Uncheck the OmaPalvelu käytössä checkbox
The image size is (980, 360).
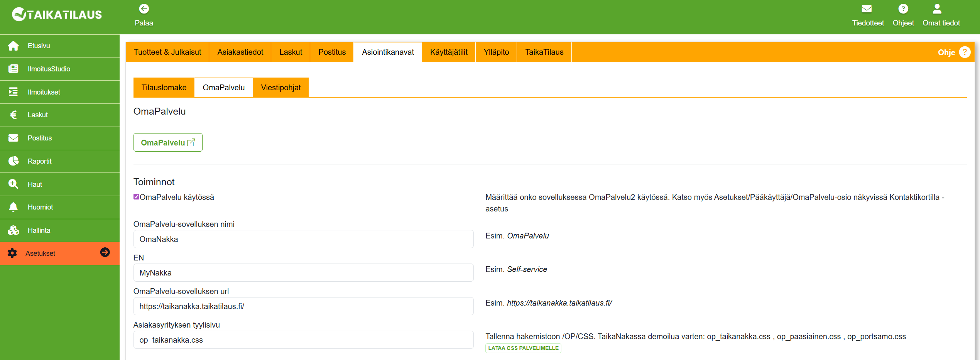click(136, 197)
